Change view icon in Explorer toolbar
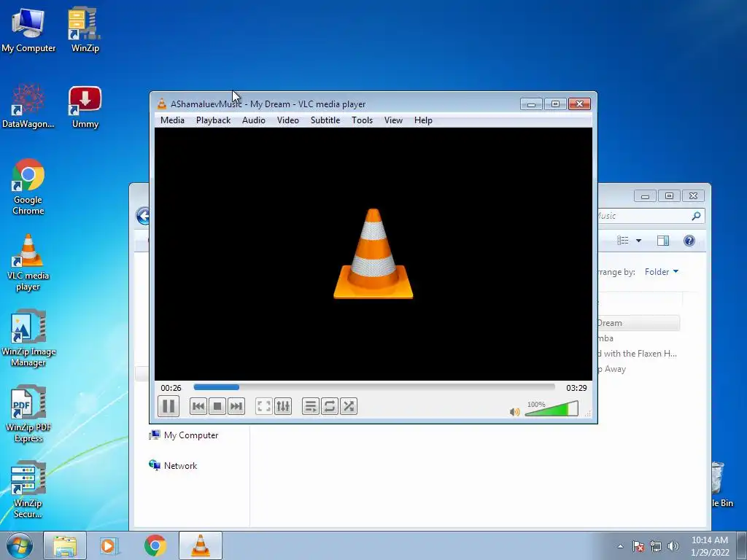 pyautogui.click(x=623, y=241)
